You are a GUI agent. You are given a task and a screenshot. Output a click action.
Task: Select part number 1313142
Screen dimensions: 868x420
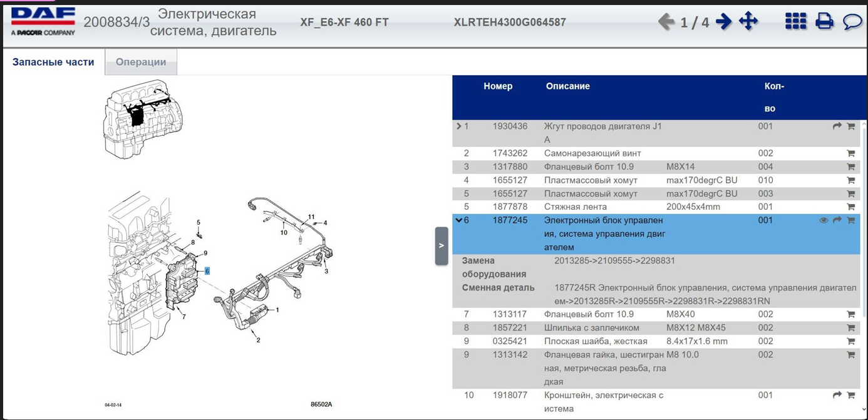510,355
